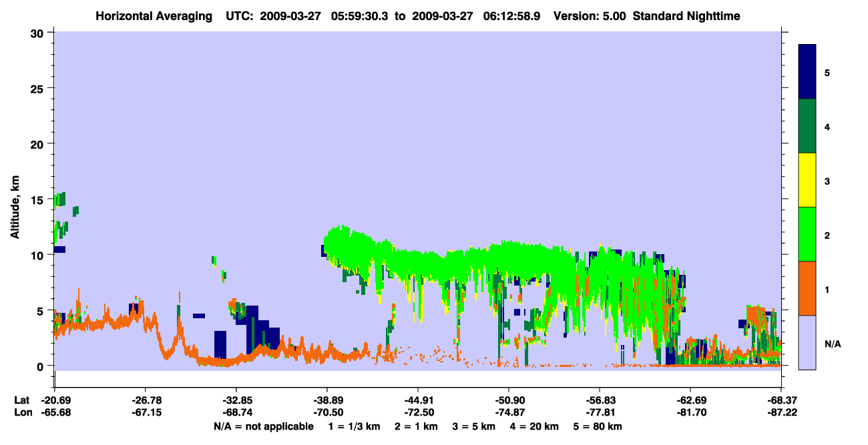Click legend text 'N/A = not applicable'
This screenshot has height=445, width=868.
(x=264, y=426)
